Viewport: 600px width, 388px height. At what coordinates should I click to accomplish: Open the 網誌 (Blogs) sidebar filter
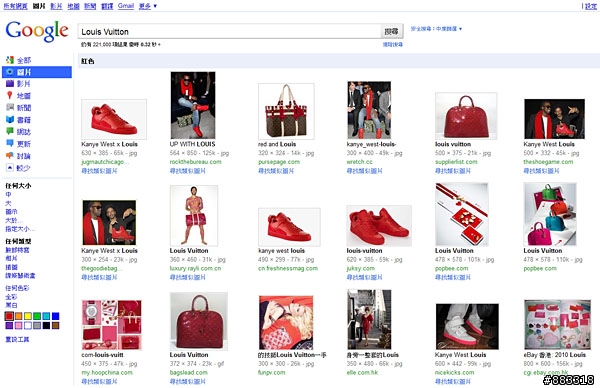[x=23, y=132]
